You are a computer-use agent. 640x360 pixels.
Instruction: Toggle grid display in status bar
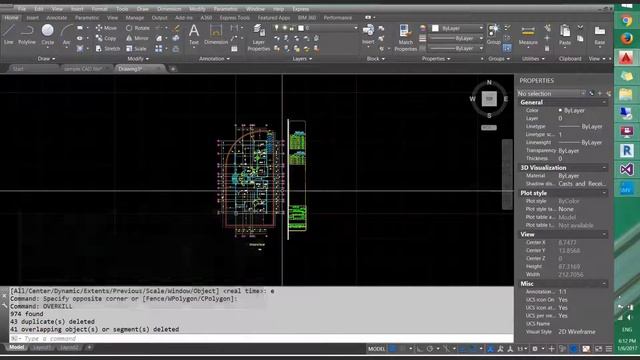(393, 349)
